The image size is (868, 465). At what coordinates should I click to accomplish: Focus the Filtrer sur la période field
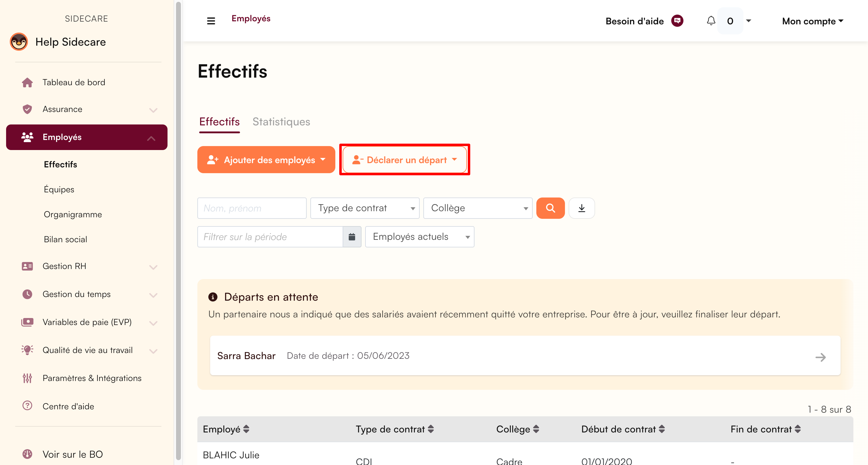tap(270, 237)
